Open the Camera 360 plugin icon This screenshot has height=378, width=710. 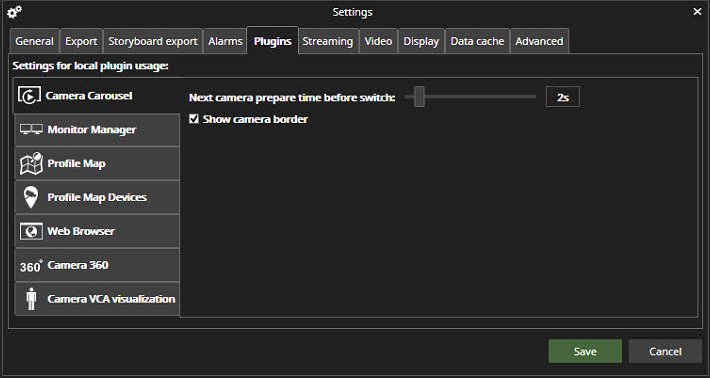point(31,266)
